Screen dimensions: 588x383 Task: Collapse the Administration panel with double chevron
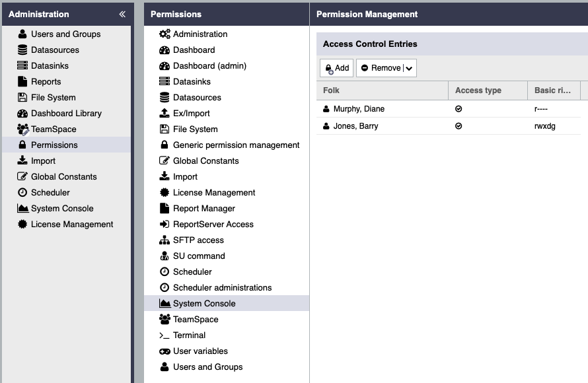click(122, 15)
